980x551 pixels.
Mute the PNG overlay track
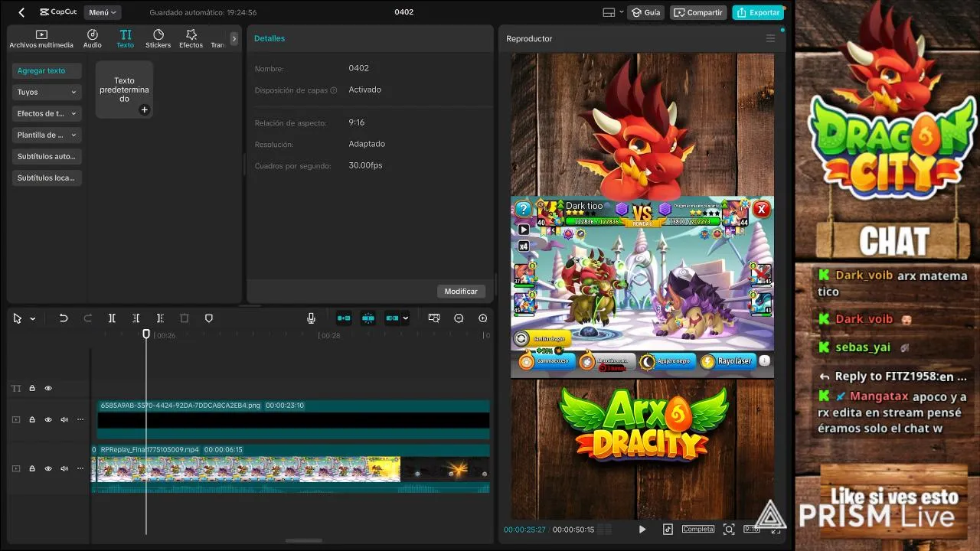[x=64, y=419]
